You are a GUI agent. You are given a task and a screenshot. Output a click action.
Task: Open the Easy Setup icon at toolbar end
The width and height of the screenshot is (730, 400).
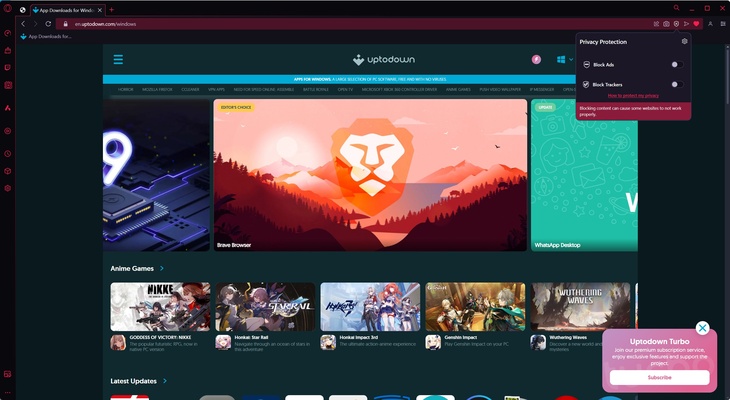click(x=723, y=24)
